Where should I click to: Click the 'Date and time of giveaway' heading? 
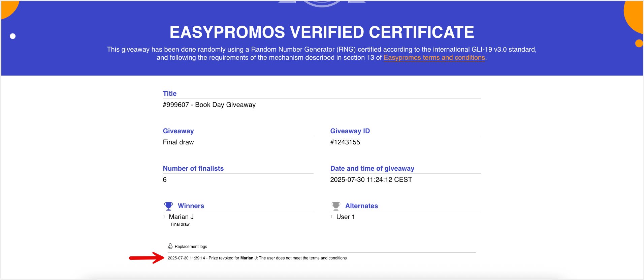tap(372, 168)
